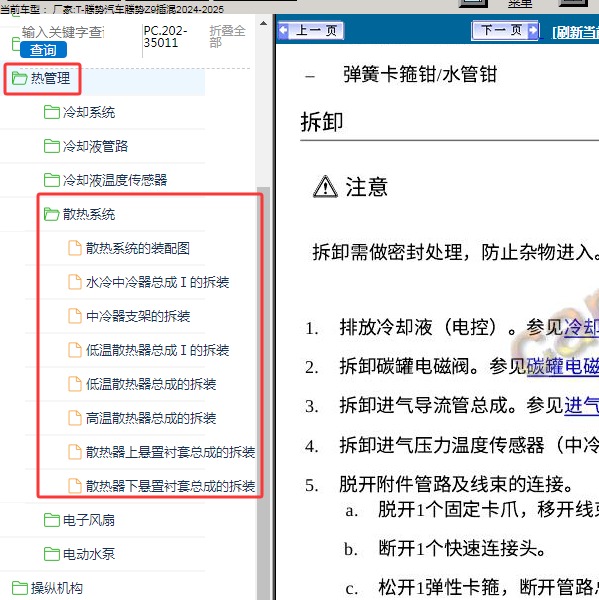Expand the 冷却液温度传感器 folder icon
This screenshot has height=600, width=599.
tap(51, 180)
